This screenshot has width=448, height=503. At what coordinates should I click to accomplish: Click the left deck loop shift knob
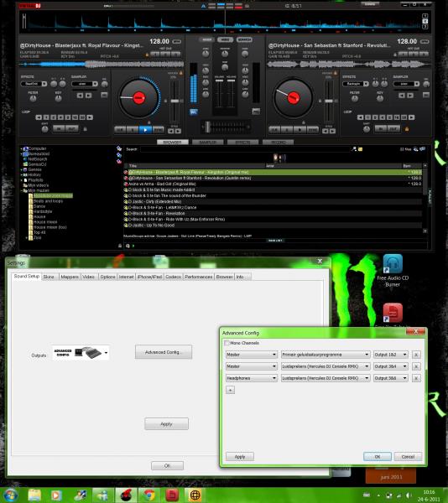[44, 129]
